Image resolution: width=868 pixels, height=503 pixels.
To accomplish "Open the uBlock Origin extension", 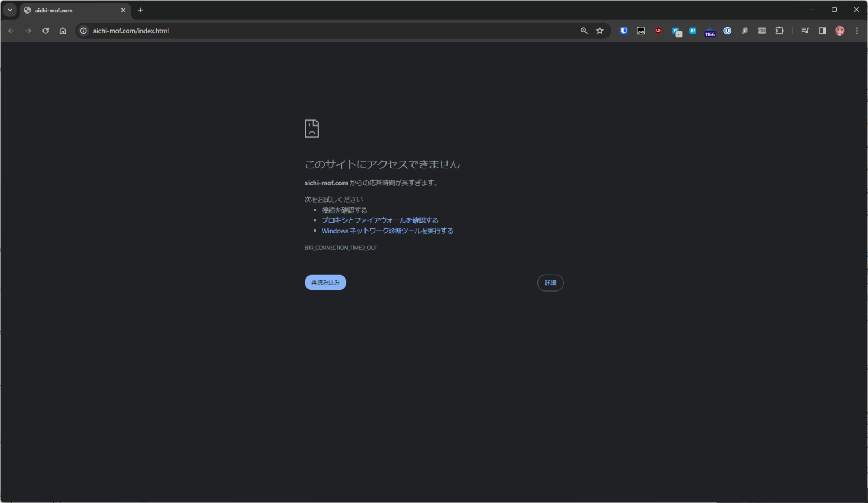I will click(658, 31).
